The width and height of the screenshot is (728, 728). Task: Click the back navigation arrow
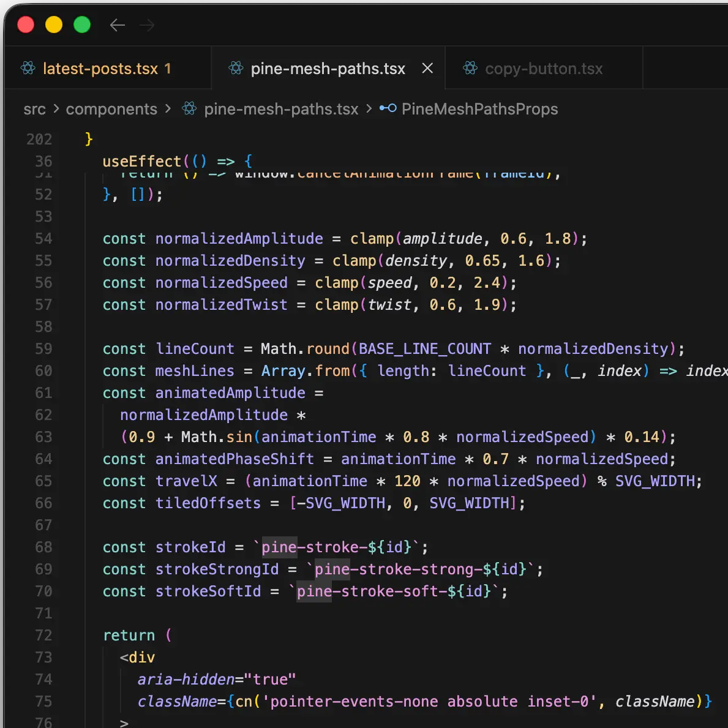click(x=117, y=25)
